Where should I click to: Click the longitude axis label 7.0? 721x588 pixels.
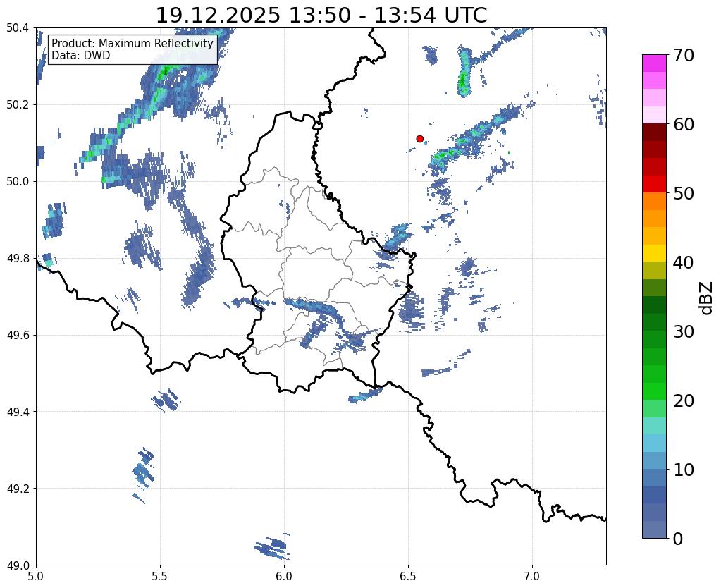(533, 576)
